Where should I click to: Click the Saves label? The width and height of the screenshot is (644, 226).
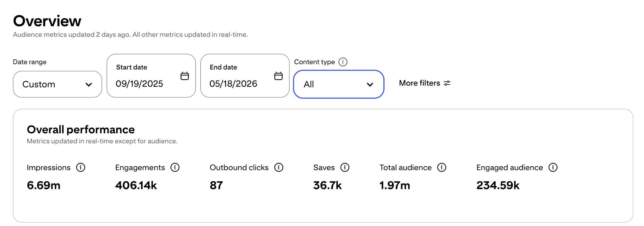point(324,168)
